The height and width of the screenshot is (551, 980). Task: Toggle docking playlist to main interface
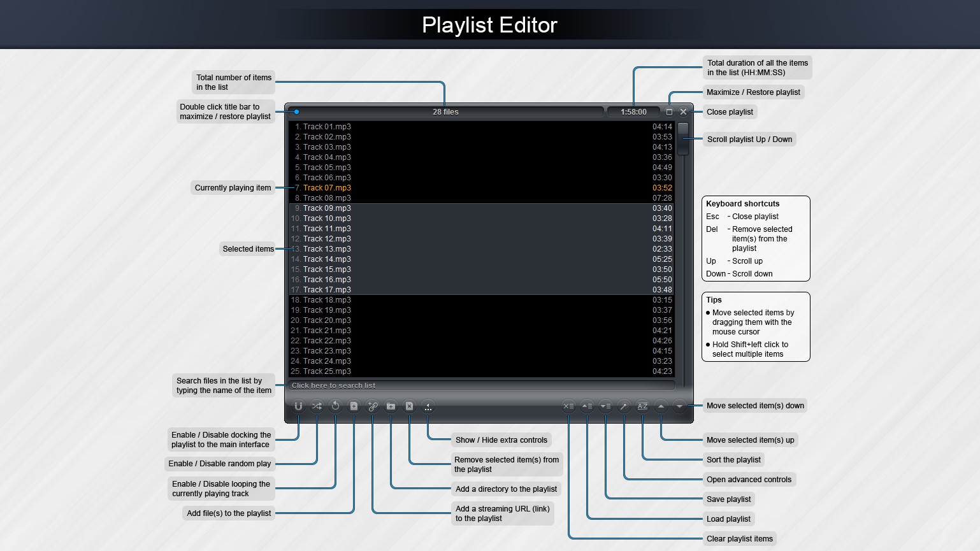point(298,406)
